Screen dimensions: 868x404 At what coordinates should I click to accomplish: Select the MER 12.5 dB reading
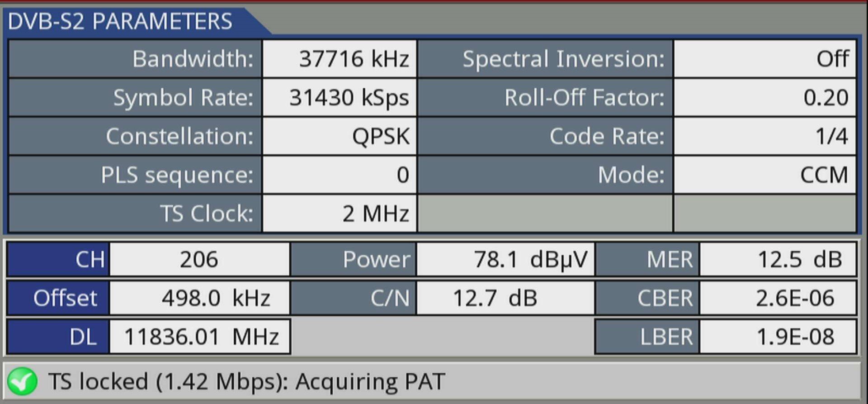(x=778, y=259)
